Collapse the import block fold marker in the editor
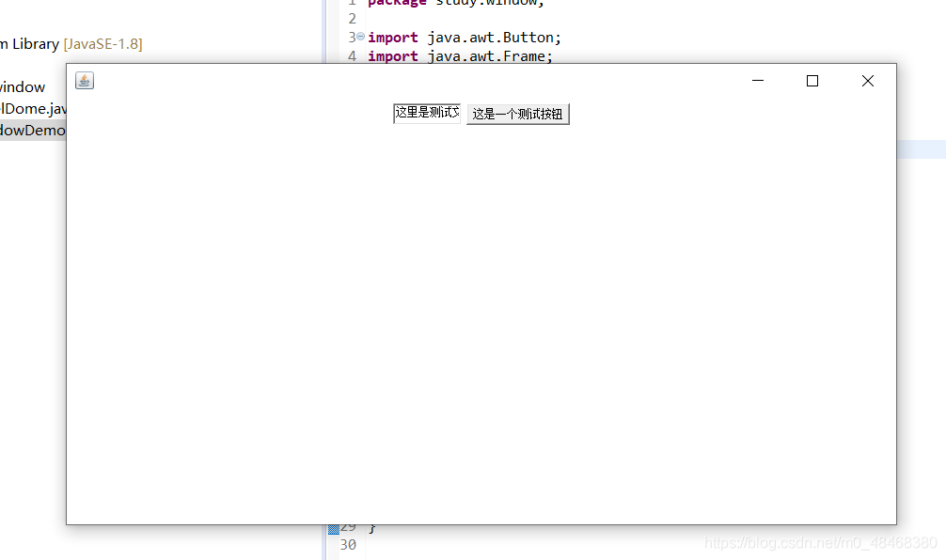 tap(361, 37)
